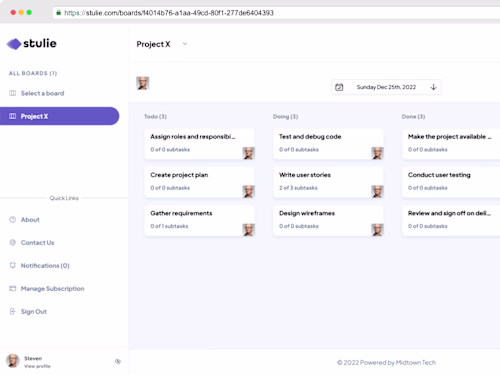Open the Project X board dropdown chevron
The image size is (500, 375).
(185, 44)
